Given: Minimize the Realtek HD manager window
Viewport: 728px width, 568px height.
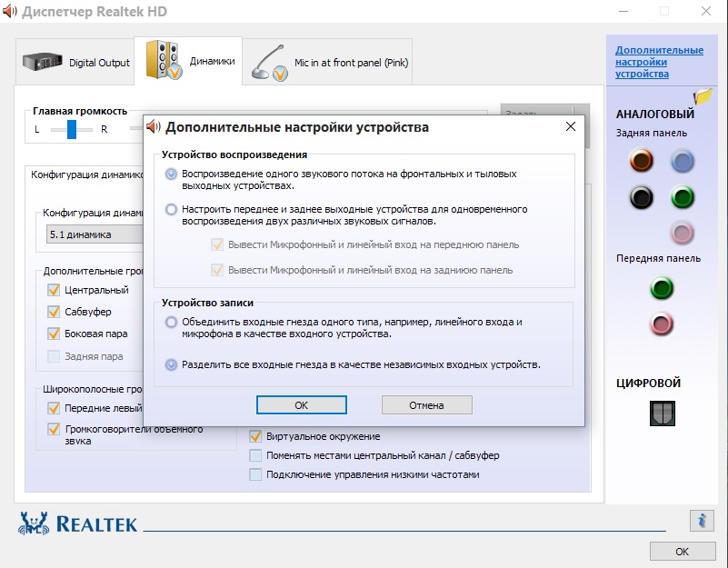Looking at the screenshot, I should (623, 11).
